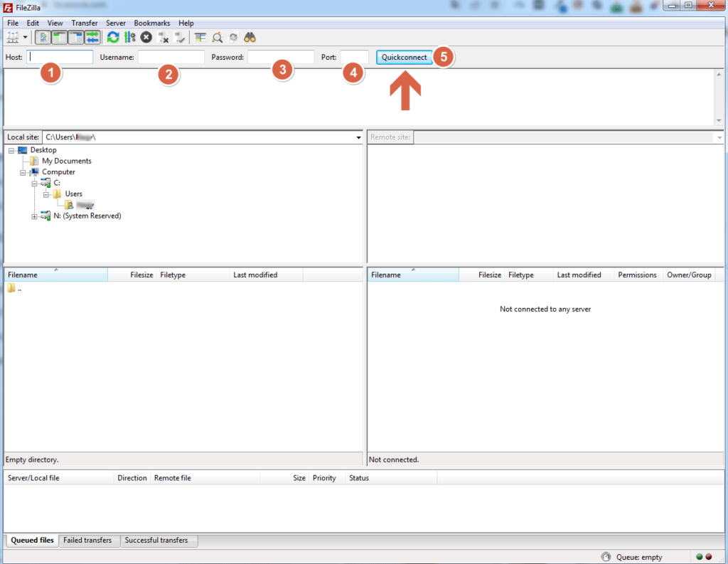Image resolution: width=728 pixels, height=564 pixels.
Task: Sort remote list by Permissions
Action: point(637,275)
